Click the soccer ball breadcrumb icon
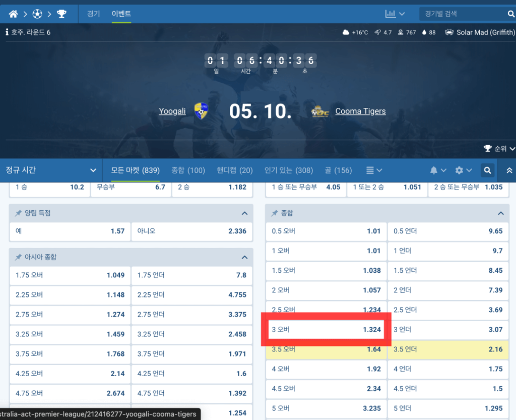 37,14
